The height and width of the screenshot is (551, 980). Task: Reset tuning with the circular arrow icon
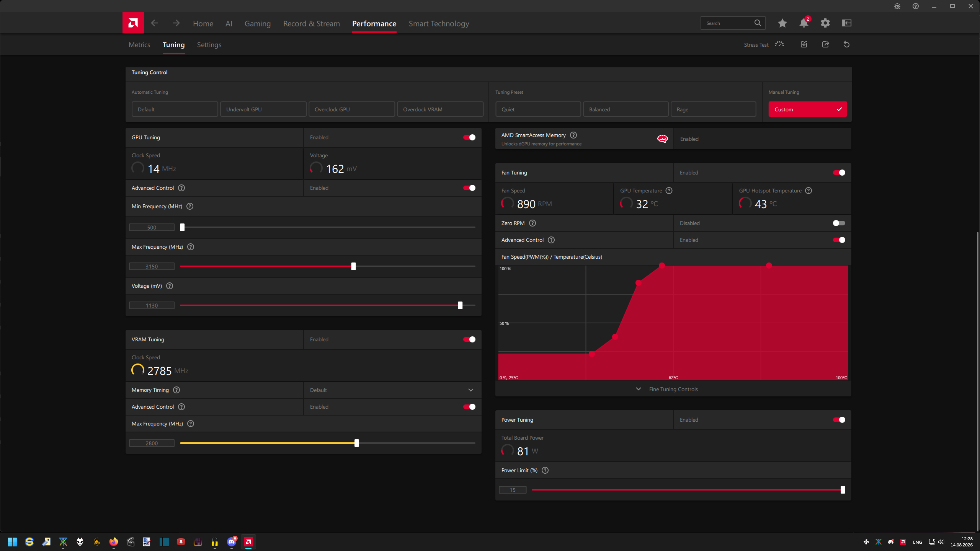(x=847, y=44)
